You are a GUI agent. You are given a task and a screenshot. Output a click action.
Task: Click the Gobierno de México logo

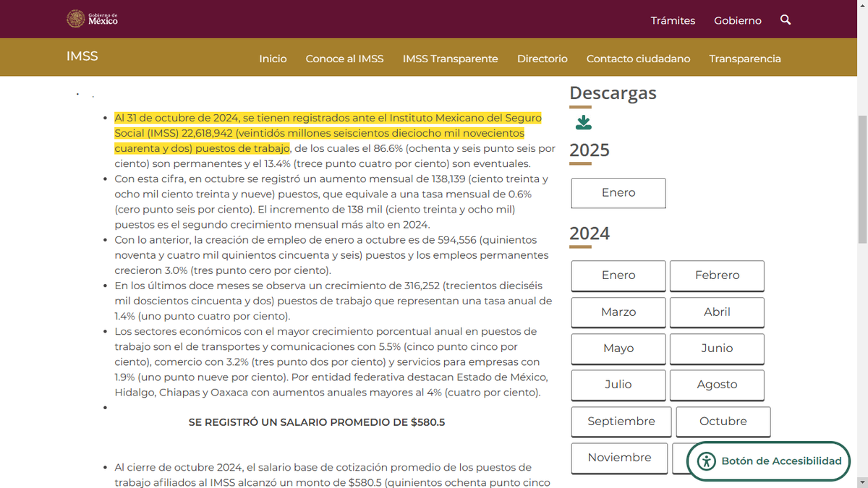(92, 19)
